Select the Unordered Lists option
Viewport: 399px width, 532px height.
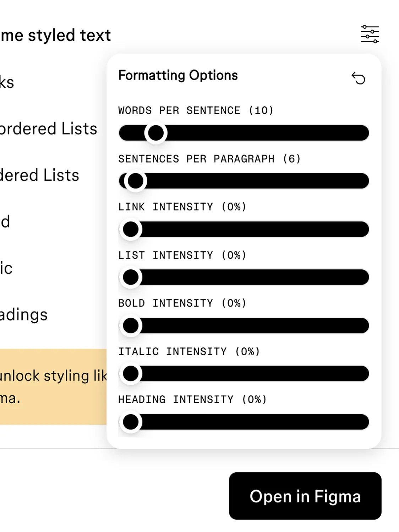click(x=49, y=129)
